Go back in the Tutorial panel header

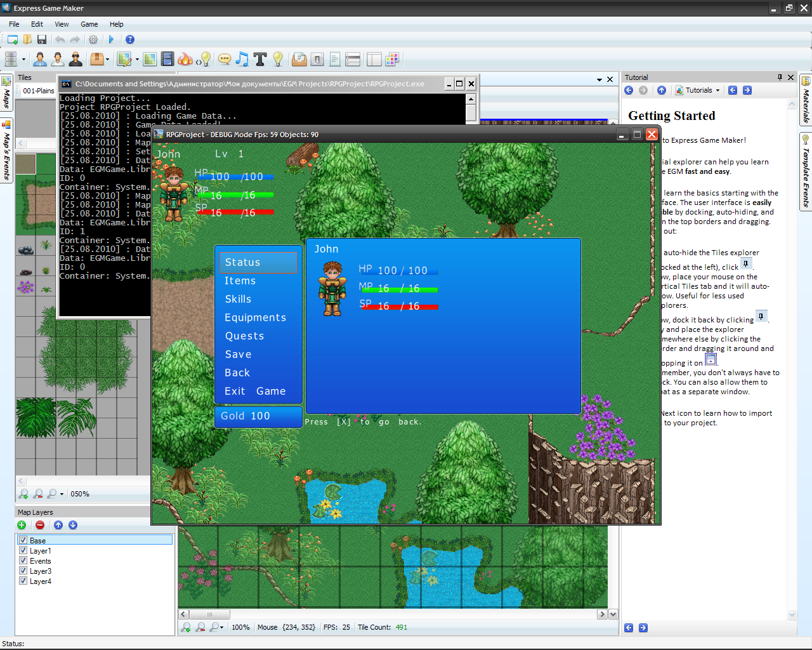click(x=629, y=90)
